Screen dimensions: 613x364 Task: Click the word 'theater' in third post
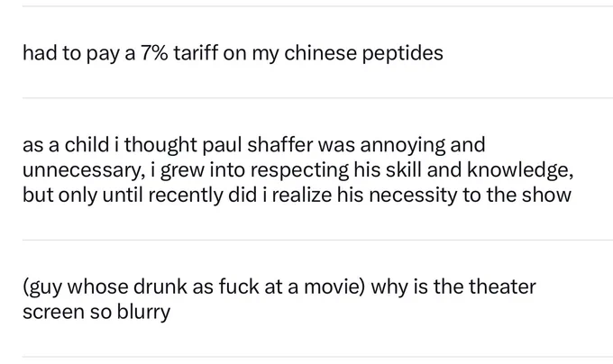click(502, 287)
